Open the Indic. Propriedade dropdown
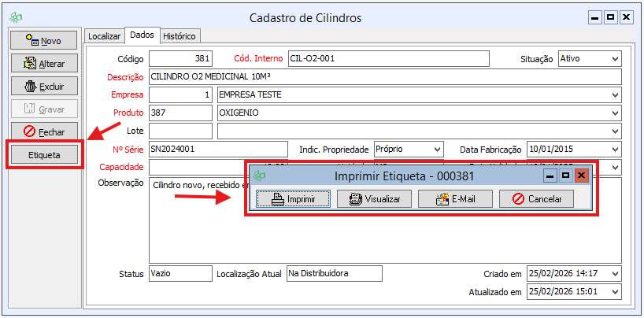 point(438,149)
